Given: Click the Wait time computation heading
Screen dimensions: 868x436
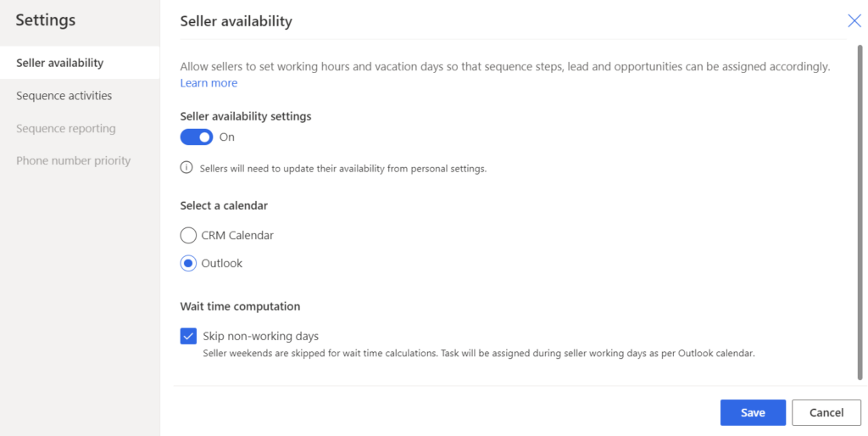Looking at the screenshot, I should [240, 306].
